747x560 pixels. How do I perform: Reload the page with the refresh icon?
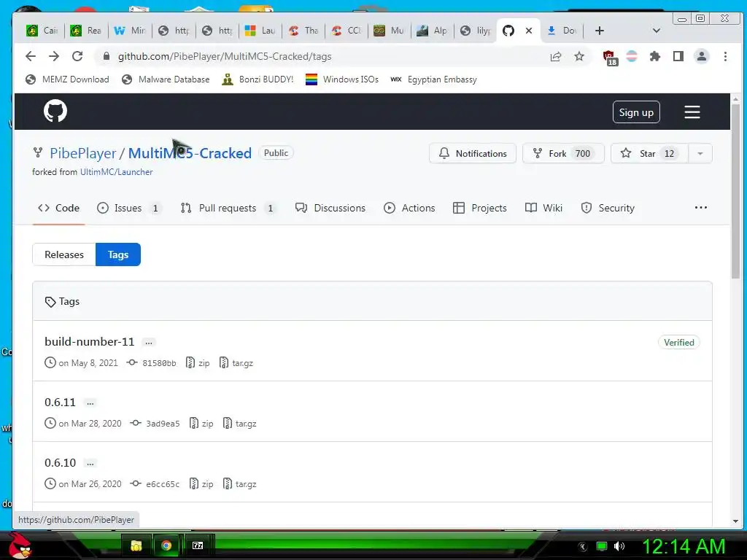77,56
